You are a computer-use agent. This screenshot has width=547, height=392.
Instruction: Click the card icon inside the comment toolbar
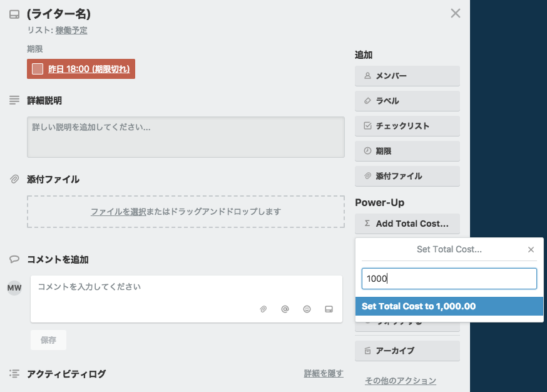[x=329, y=309]
